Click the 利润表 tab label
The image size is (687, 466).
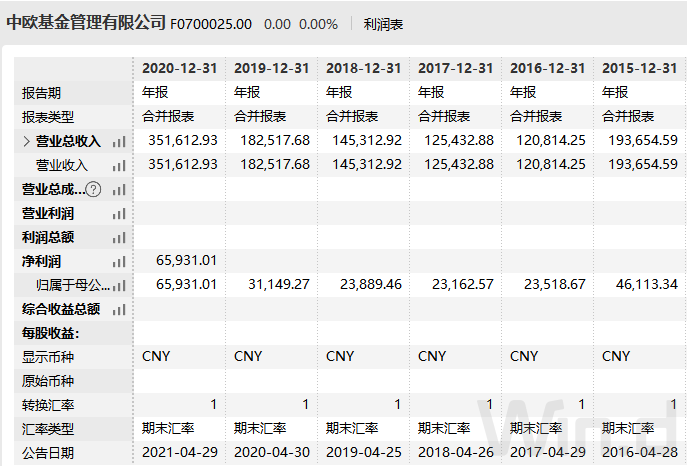point(384,24)
